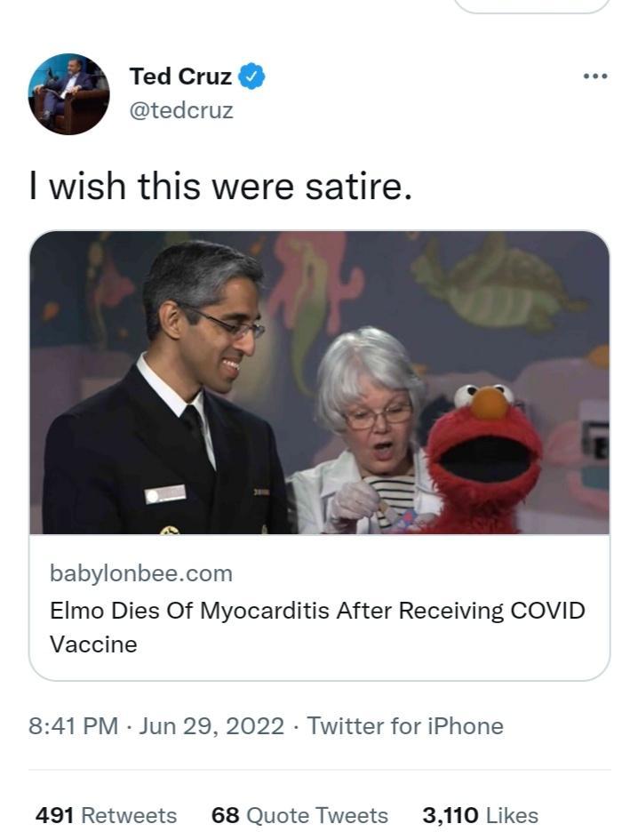630x840 pixels.
Task: See who gave the 3,110 Likes
Action: point(482,815)
